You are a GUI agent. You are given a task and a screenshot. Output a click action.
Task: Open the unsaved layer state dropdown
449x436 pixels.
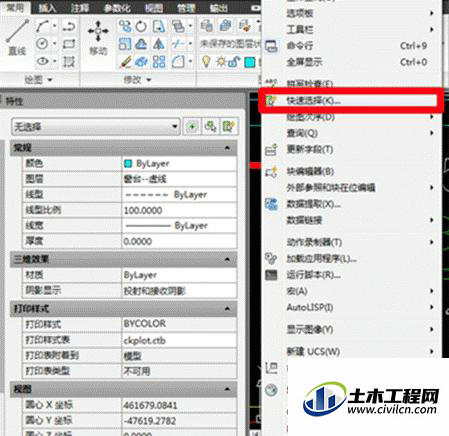coord(230,44)
